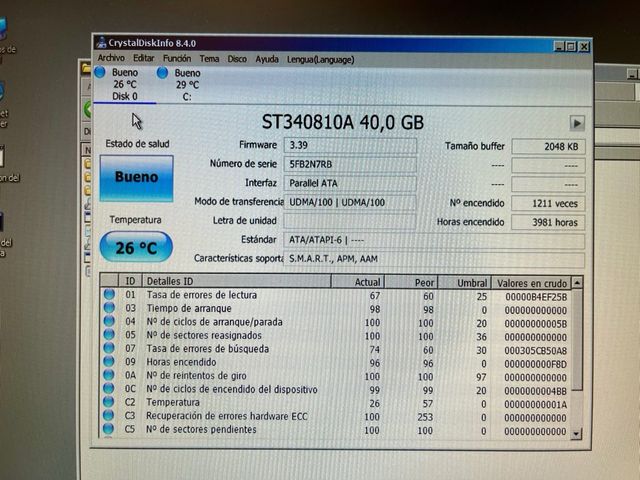Select the Disk 0 drive tab
The height and width of the screenshot is (480, 640).
point(124,84)
